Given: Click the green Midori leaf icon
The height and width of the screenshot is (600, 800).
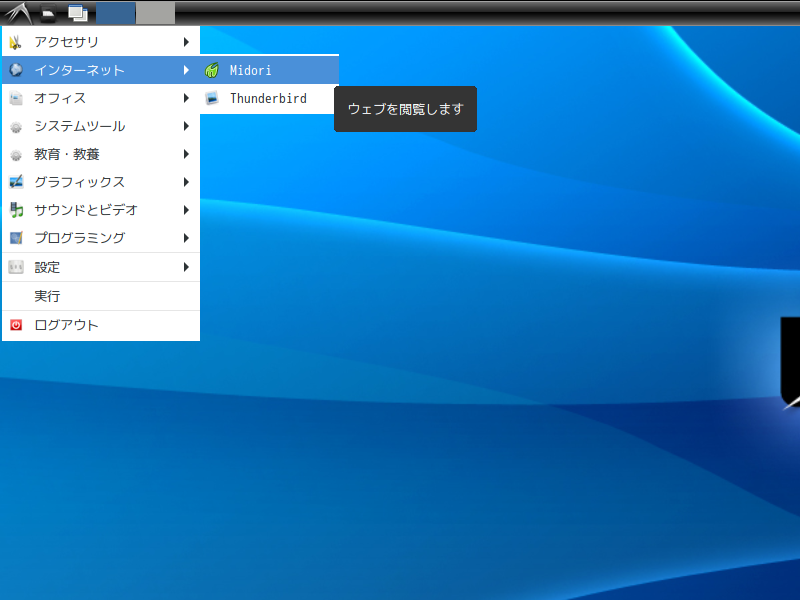Looking at the screenshot, I should (212, 70).
